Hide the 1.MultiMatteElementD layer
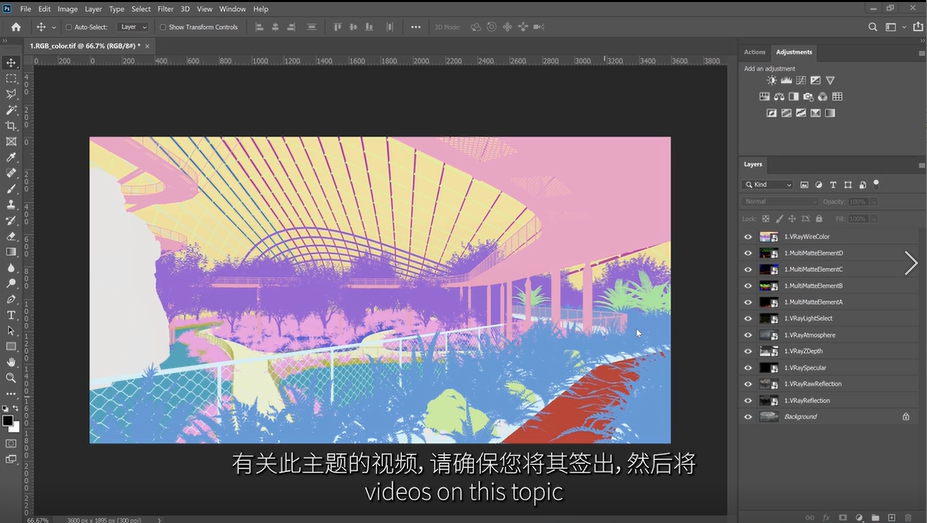The image size is (927, 523). click(x=748, y=253)
